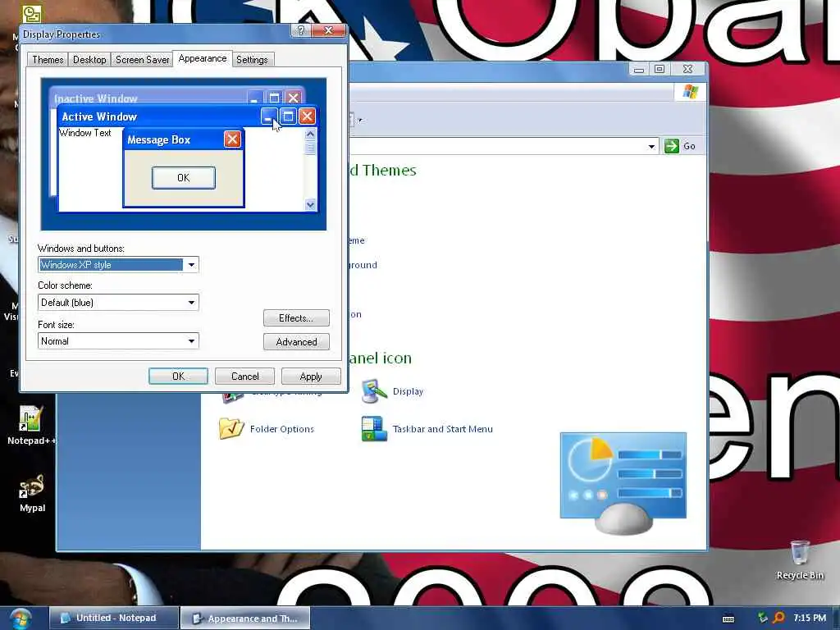Click the preview scrollbar up arrow

click(x=310, y=134)
